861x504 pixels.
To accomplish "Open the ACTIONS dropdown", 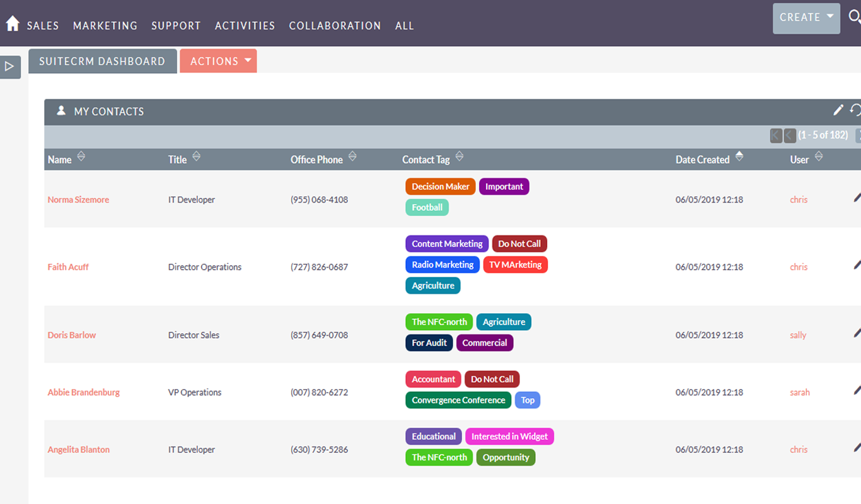I will (218, 60).
